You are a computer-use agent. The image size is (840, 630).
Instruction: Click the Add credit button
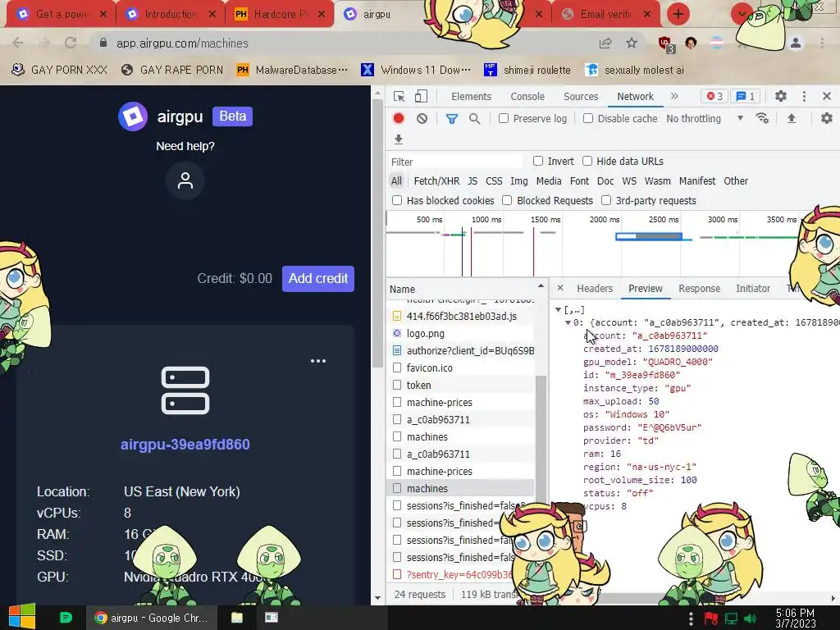pos(318,279)
